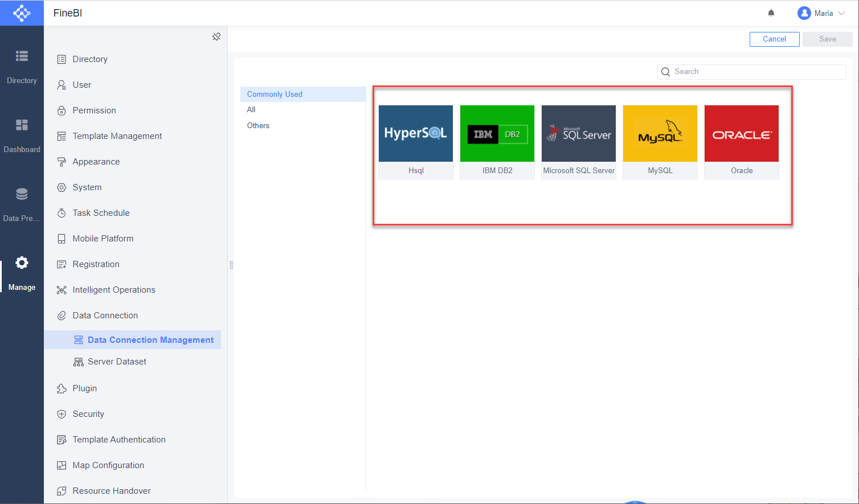Viewport: 859px width, 504px height.
Task: Open the Commonly Used tab
Action: pos(275,94)
